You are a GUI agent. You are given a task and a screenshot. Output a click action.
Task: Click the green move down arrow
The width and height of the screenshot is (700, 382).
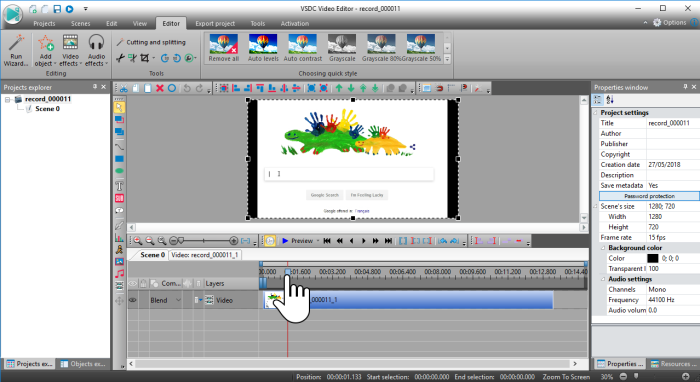[351, 88]
